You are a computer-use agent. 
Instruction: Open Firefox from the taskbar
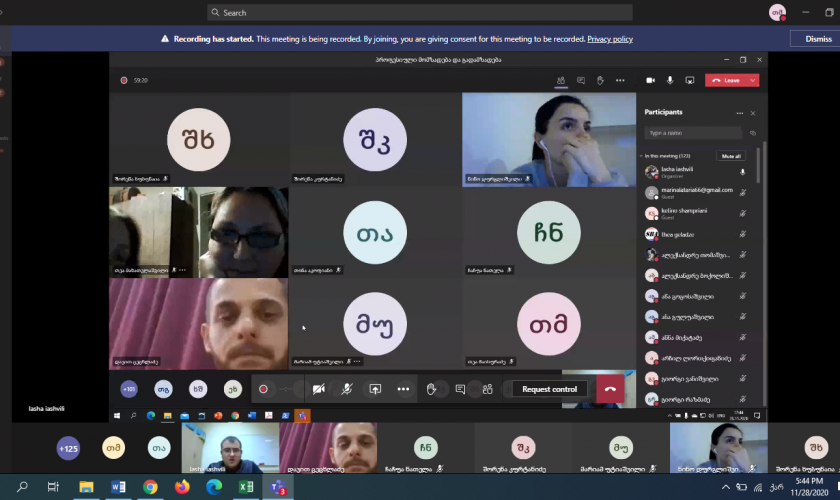pos(182,487)
